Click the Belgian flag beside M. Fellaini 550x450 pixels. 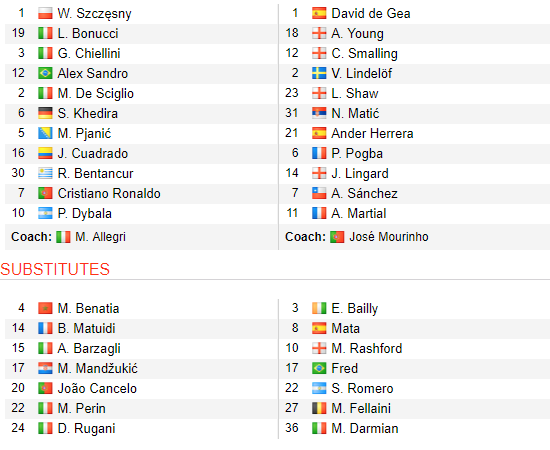pos(319,408)
